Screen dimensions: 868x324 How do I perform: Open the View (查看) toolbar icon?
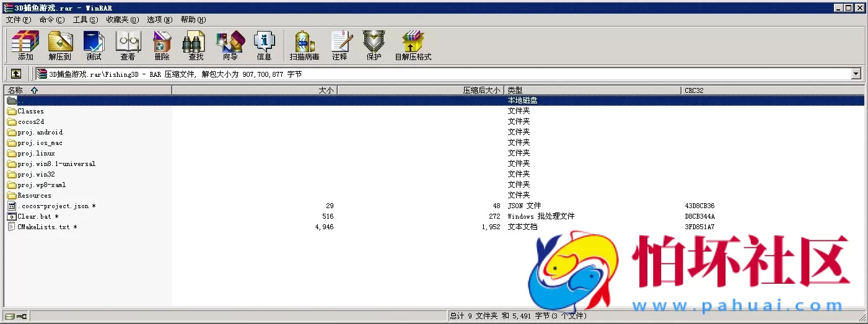[x=128, y=45]
